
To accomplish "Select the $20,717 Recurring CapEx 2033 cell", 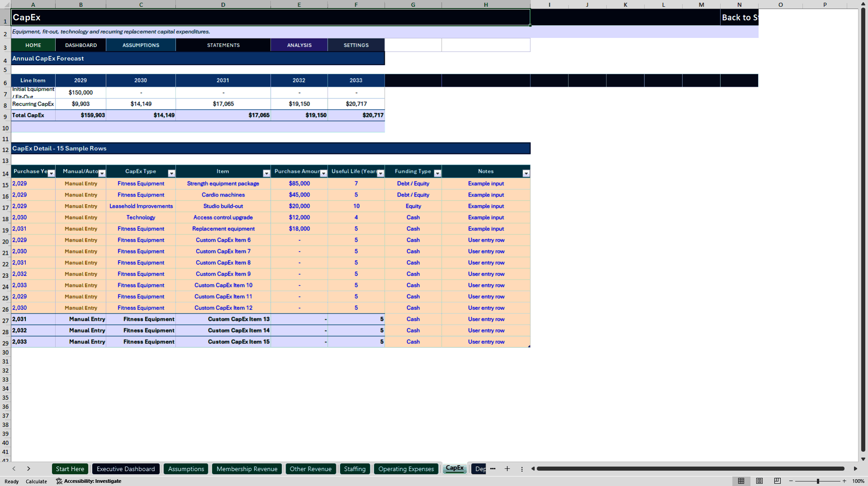I will point(356,104).
